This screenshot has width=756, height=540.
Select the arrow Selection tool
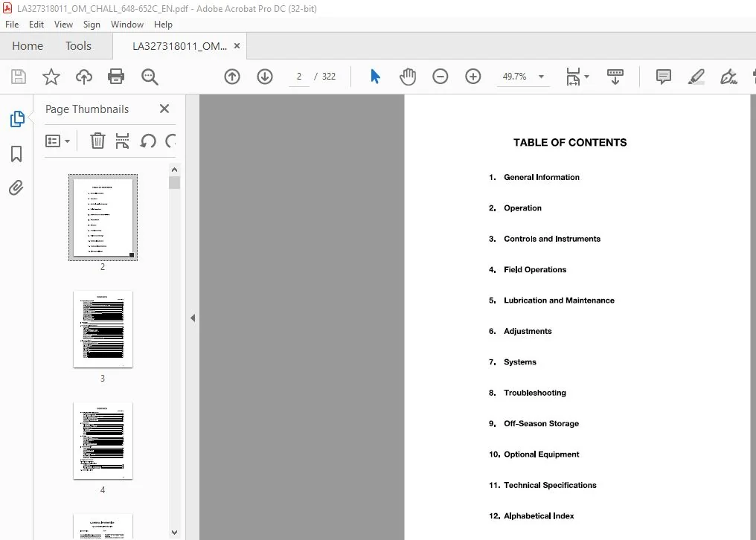[375, 77]
